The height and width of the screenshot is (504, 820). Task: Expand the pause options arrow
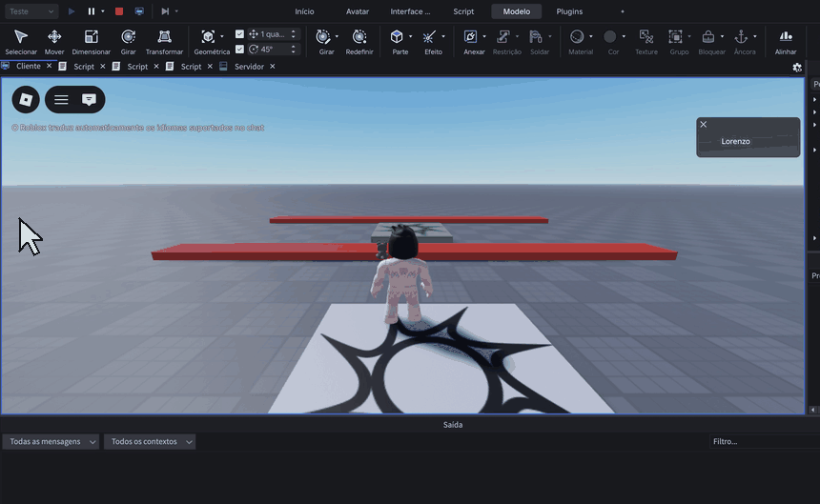[103, 11]
